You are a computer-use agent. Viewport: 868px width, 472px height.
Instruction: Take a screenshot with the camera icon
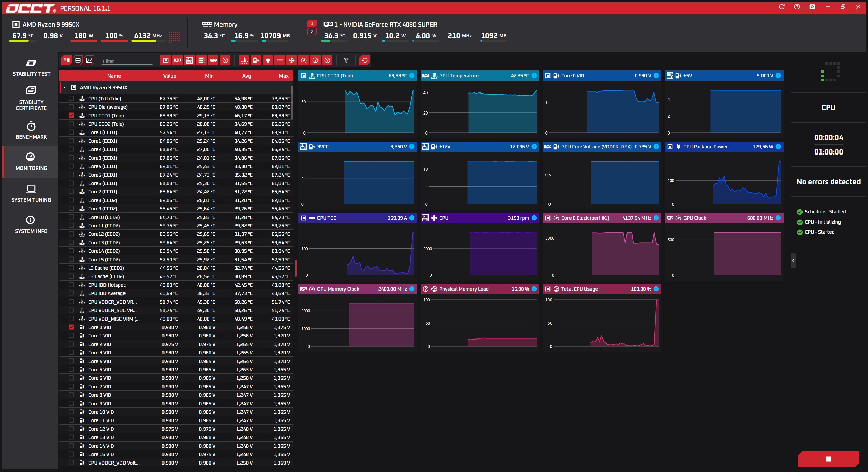click(x=812, y=7)
